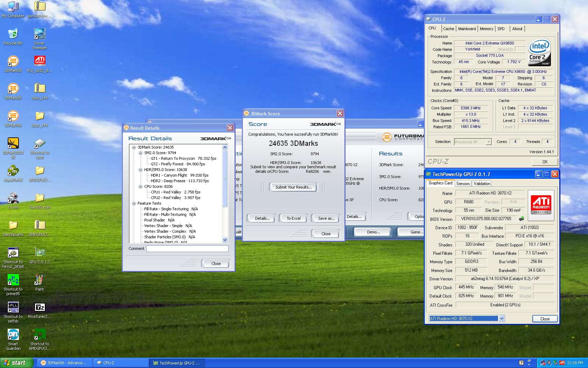Screen dimensions: 588x368
Task: Select the Shortcut to cpuz icon
Action: [40, 148]
